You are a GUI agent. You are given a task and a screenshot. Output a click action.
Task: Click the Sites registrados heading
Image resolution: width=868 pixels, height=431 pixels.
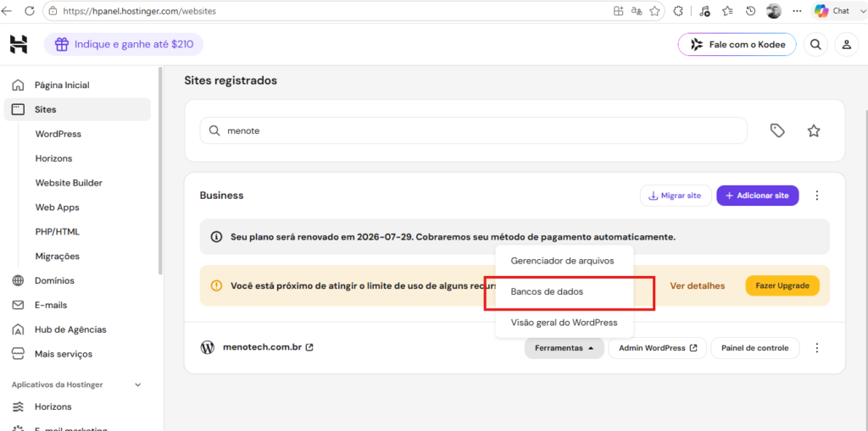tap(231, 80)
